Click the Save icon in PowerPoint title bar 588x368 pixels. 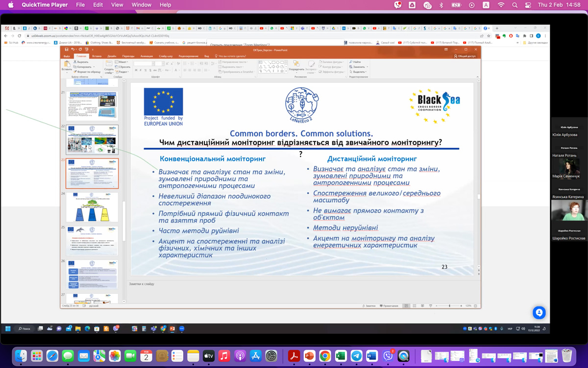(x=67, y=50)
